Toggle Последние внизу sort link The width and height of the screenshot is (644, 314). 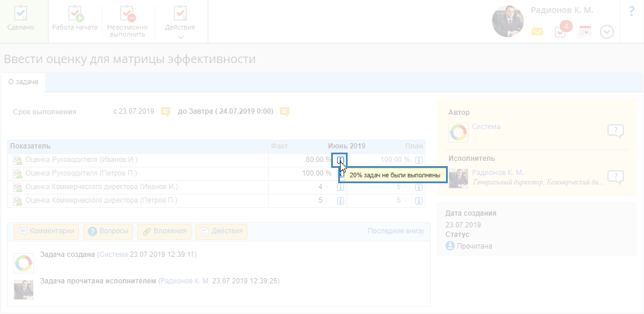pyautogui.click(x=396, y=231)
